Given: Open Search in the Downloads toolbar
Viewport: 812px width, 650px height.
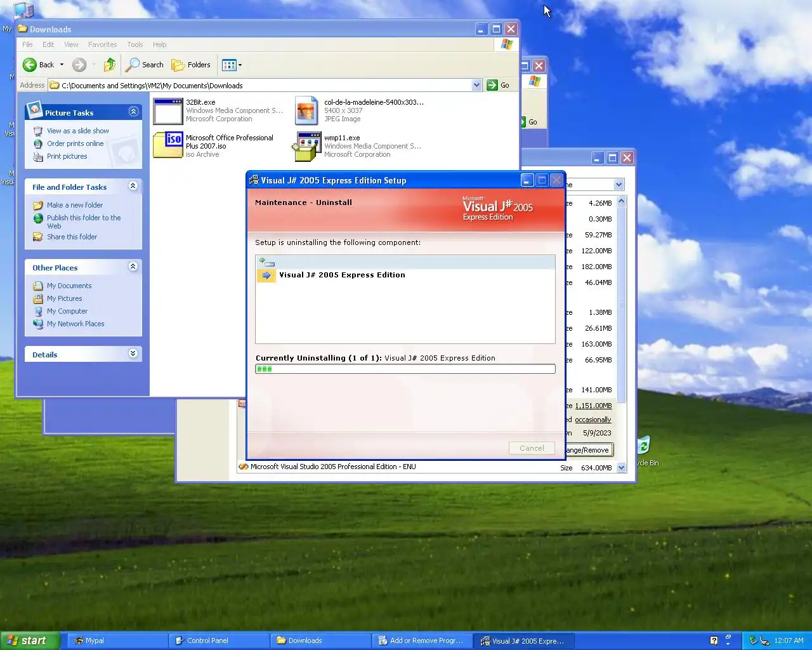Looking at the screenshot, I should pos(145,65).
